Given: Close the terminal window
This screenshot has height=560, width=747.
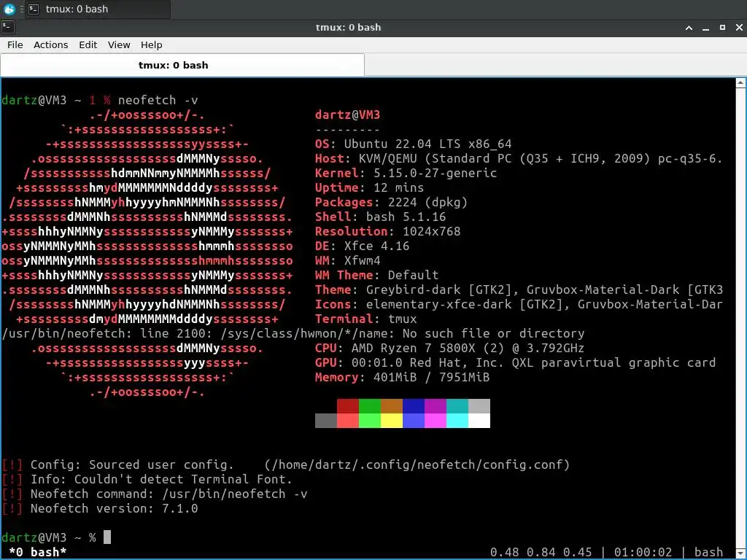Looking at the screenshot, I should point(739,28).
